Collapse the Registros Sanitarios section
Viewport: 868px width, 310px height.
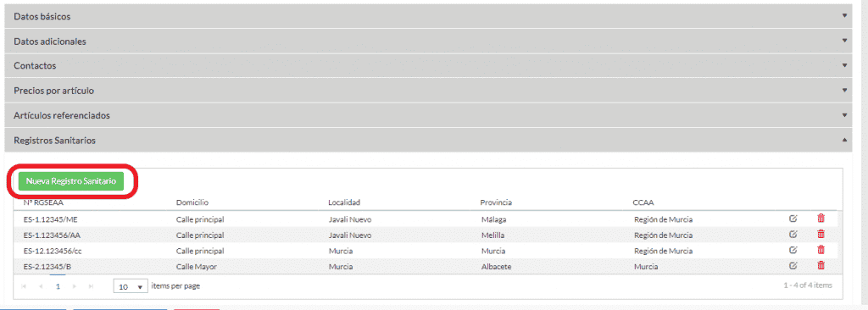(428, 140)
